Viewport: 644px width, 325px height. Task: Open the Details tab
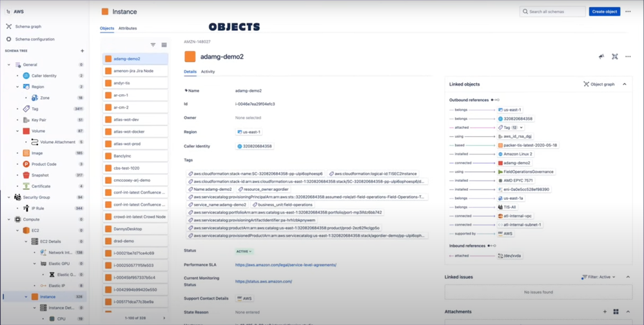click(x=190, y=72)
